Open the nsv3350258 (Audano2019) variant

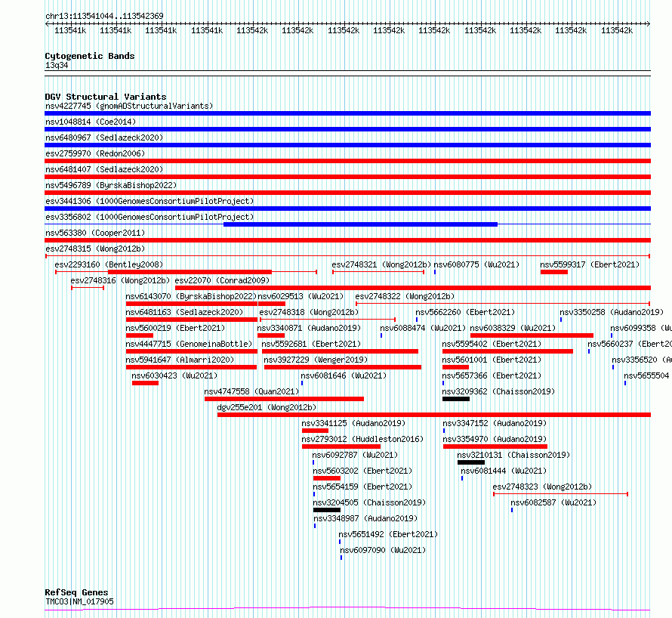tap(612, 312)
